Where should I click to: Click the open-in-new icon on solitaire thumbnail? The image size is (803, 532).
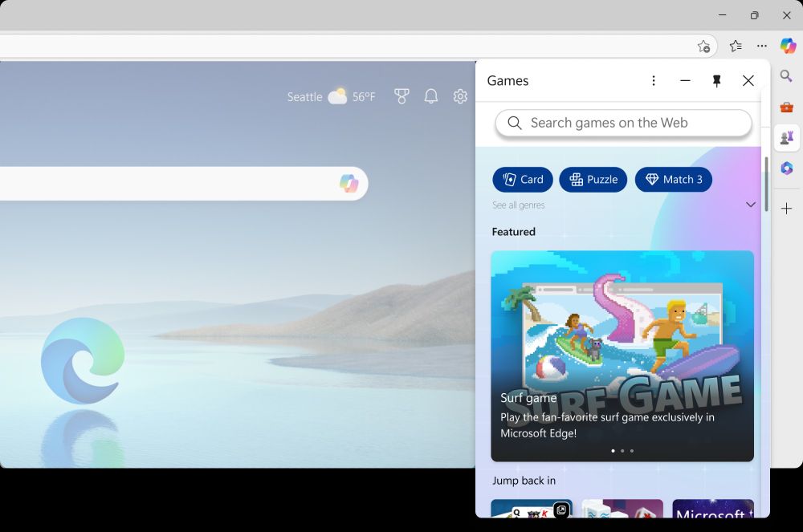click(561, 510)
